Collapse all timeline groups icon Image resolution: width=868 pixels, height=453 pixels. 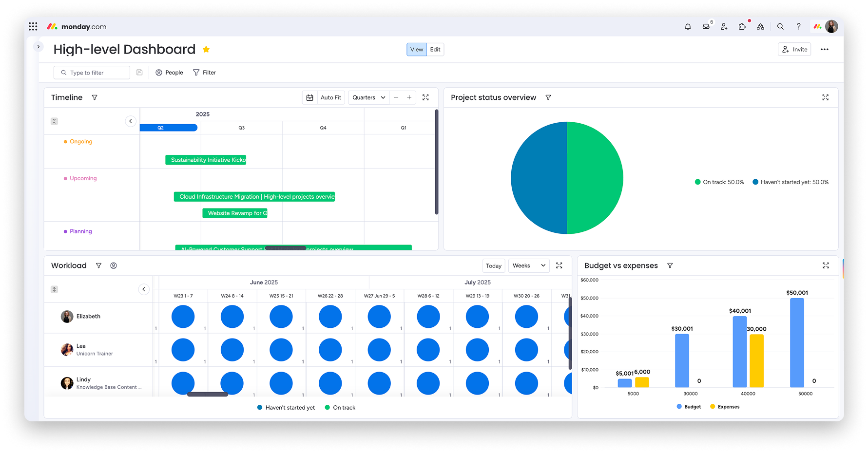(54, 121)
